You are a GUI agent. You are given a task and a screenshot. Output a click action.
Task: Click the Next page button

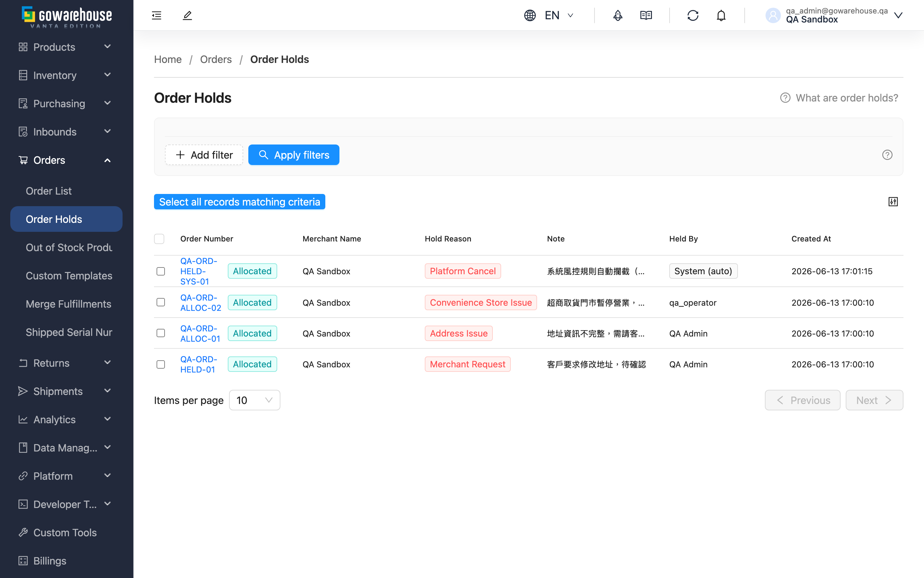coord(874,400)
